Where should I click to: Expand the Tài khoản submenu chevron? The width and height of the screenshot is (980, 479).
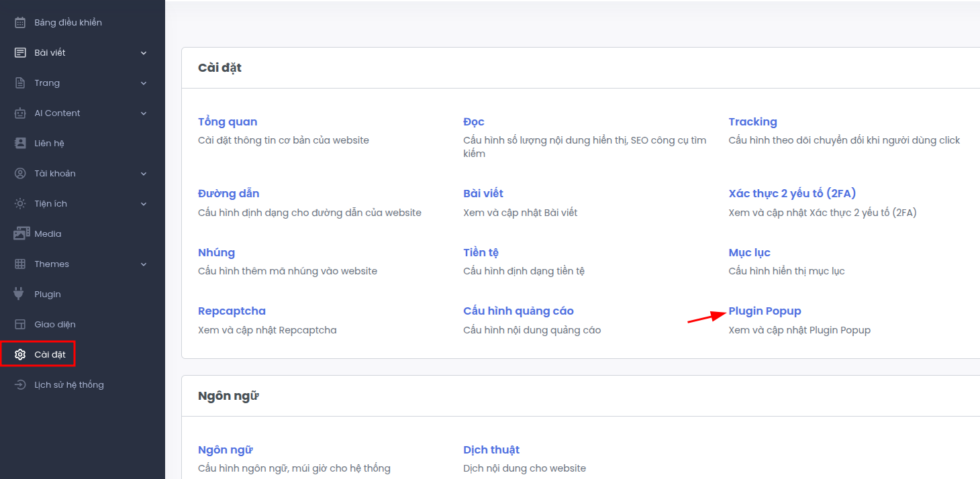[x=144, y=174]
